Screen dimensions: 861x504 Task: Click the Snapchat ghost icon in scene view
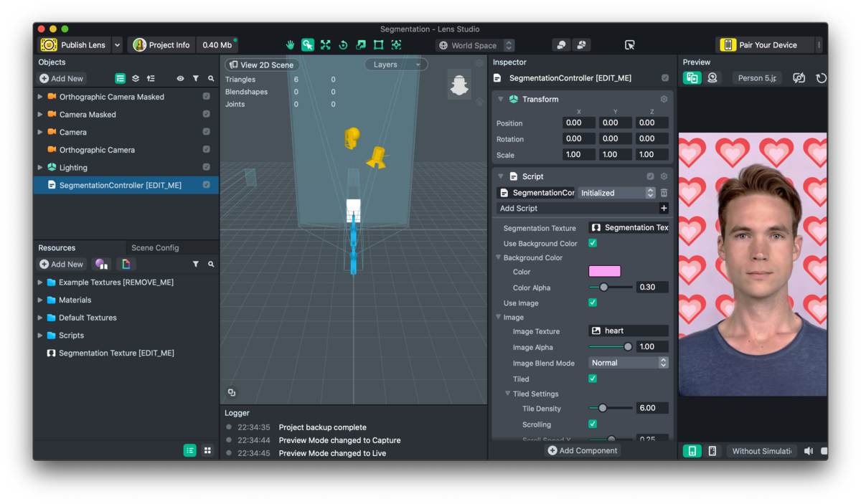point(459,85)
